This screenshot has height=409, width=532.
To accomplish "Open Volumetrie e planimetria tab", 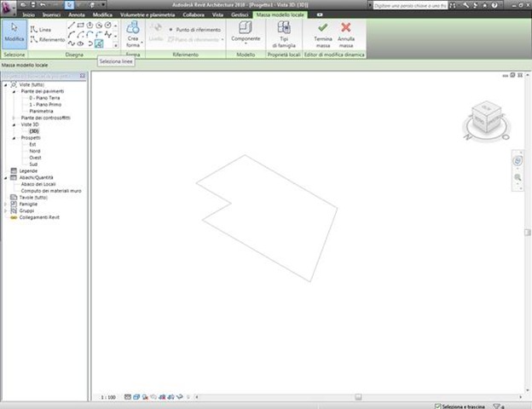I will (x=147, y=15).
